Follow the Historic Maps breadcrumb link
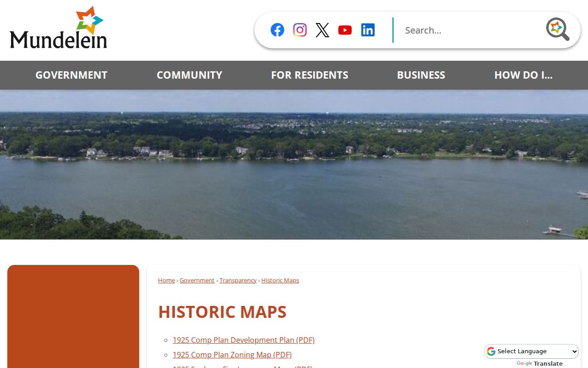Image resolution: width=588 pixels, height=368 pixels. coord(280,280)
